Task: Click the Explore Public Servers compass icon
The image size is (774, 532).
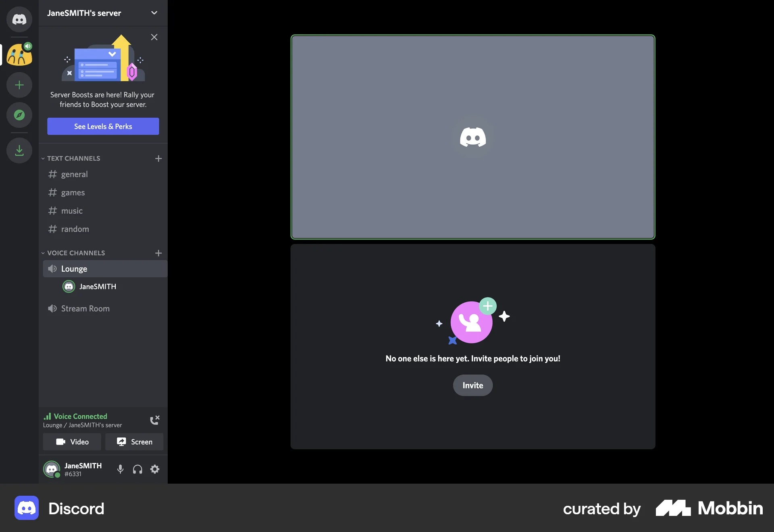Action: tap(19, 115)
